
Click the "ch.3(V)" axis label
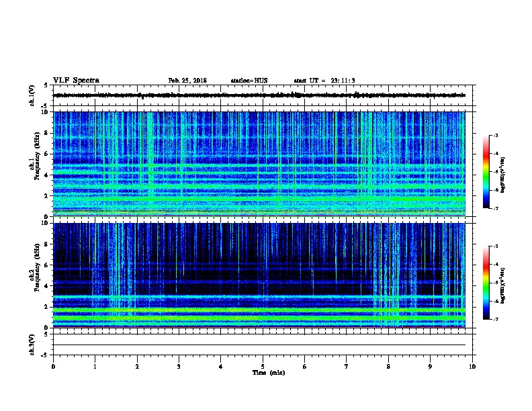(32, 345)
